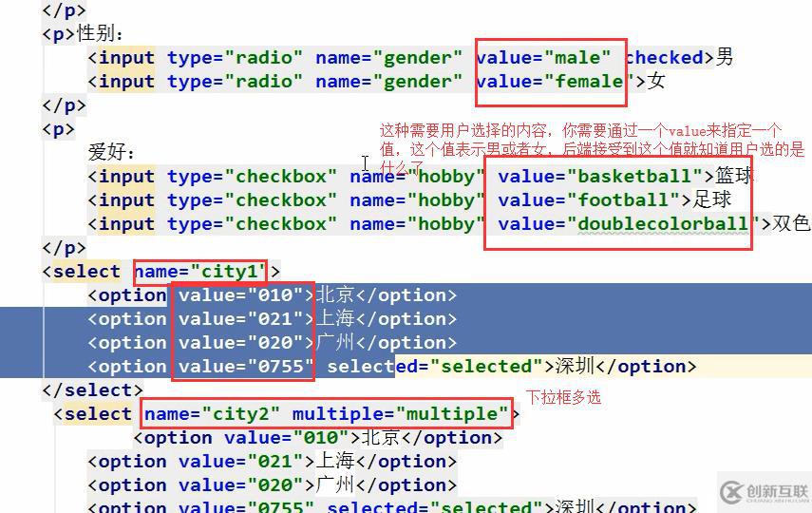
Task: Click name="gender" on the female input line
Action: pos(388,82)
